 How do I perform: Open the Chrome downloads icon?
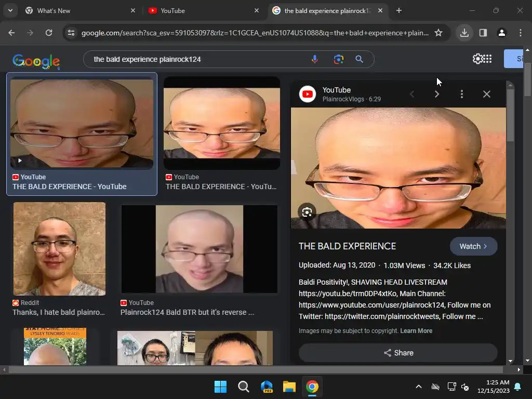464,33
